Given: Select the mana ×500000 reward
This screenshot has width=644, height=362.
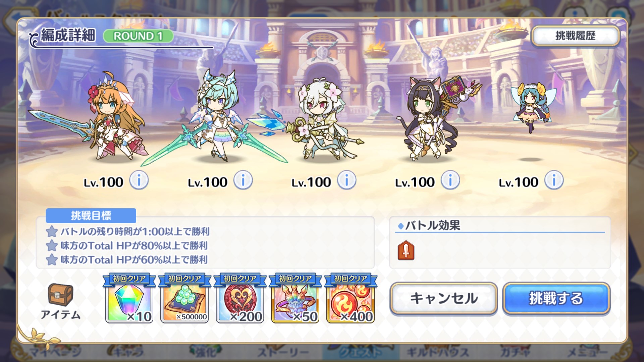Looking at the screenshot, I should pos(184,299).
